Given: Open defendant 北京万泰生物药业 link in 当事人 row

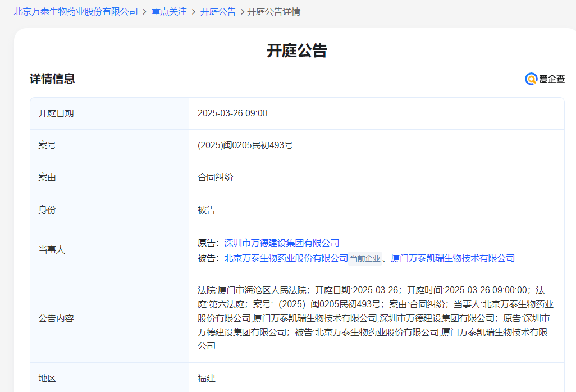Looking at the screenshot, I should pos(286,258).
